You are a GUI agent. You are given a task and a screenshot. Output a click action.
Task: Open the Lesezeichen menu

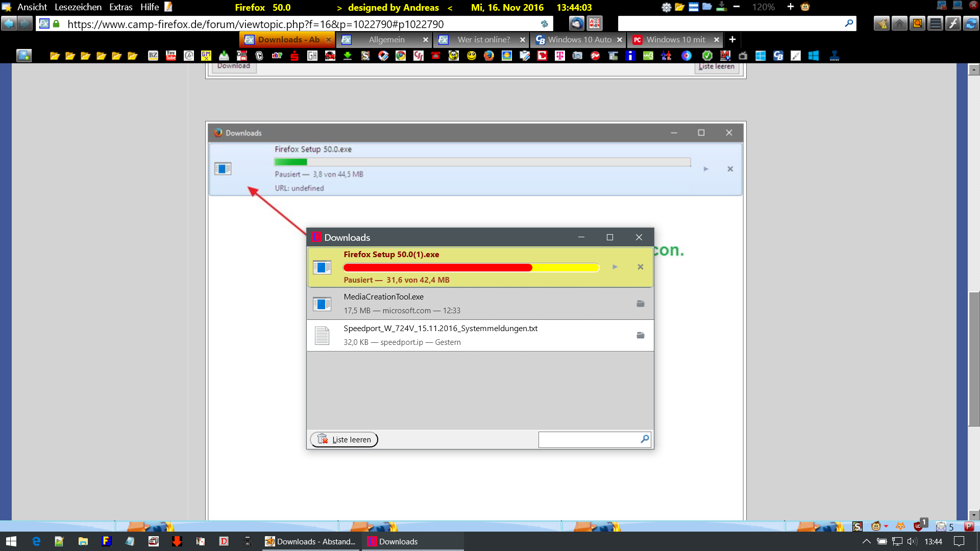pyautogui.click(x=78, y=7)
